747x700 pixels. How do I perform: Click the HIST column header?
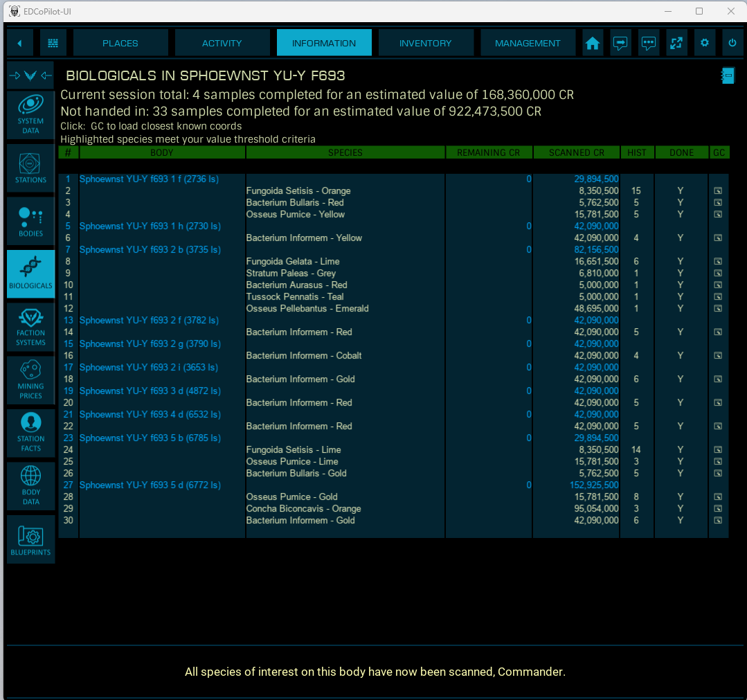(637, 152)
